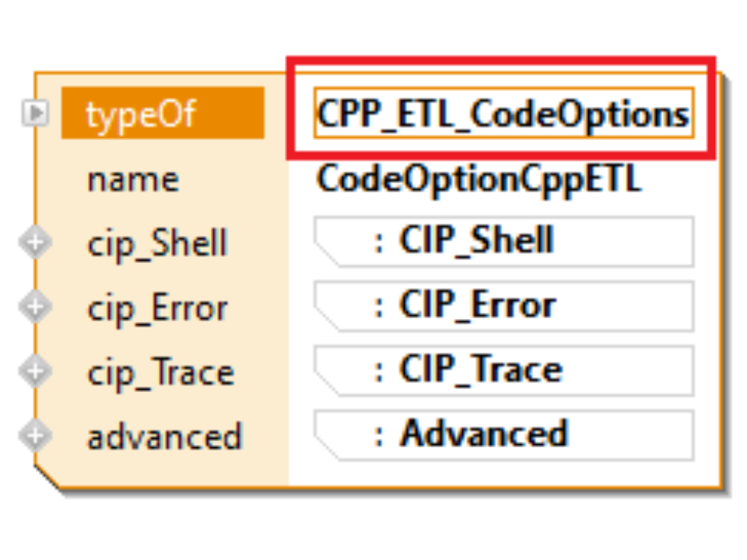Click plus icon beside cip_Error
747x560 pixels.
[34, 308]
